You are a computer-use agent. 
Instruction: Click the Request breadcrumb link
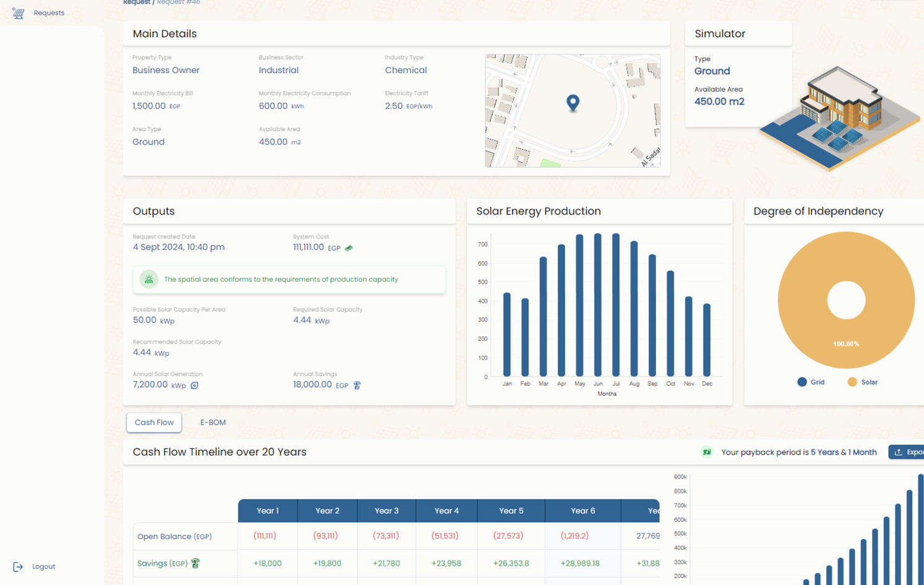(136, 2)
